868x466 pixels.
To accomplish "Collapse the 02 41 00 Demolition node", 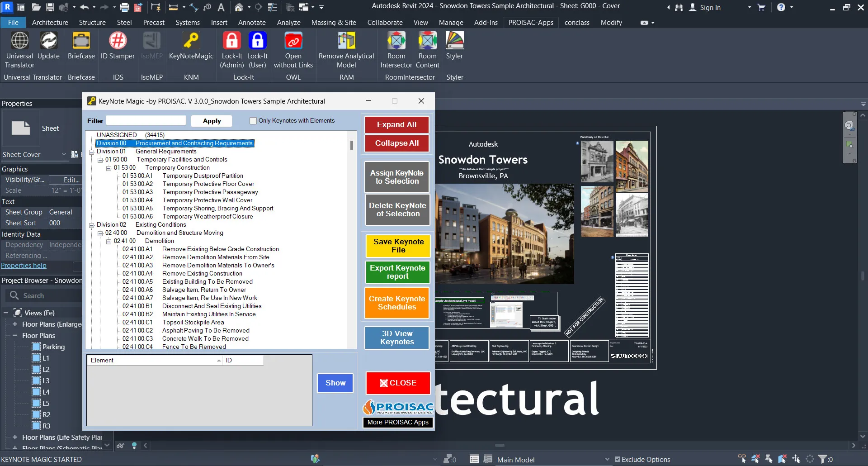I will coord(109,241).
